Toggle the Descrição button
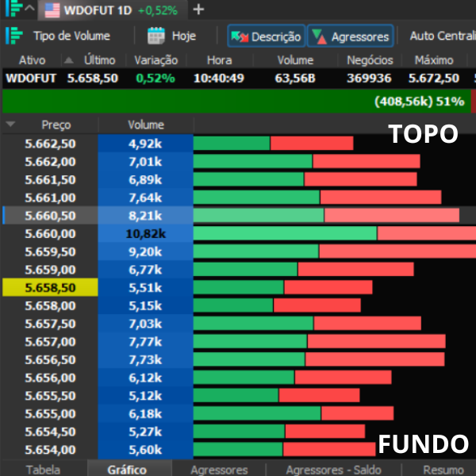476x476 pixels. pyautogui.click(x=265, y=36)
